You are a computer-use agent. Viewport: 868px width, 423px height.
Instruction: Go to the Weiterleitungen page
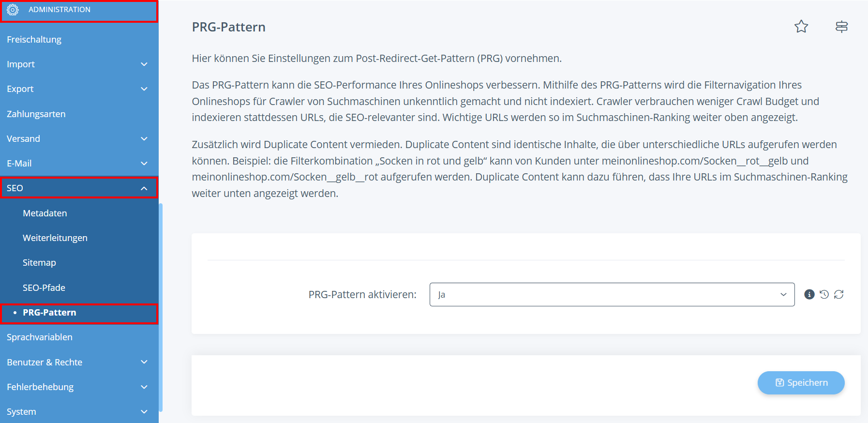coord(55,238)
